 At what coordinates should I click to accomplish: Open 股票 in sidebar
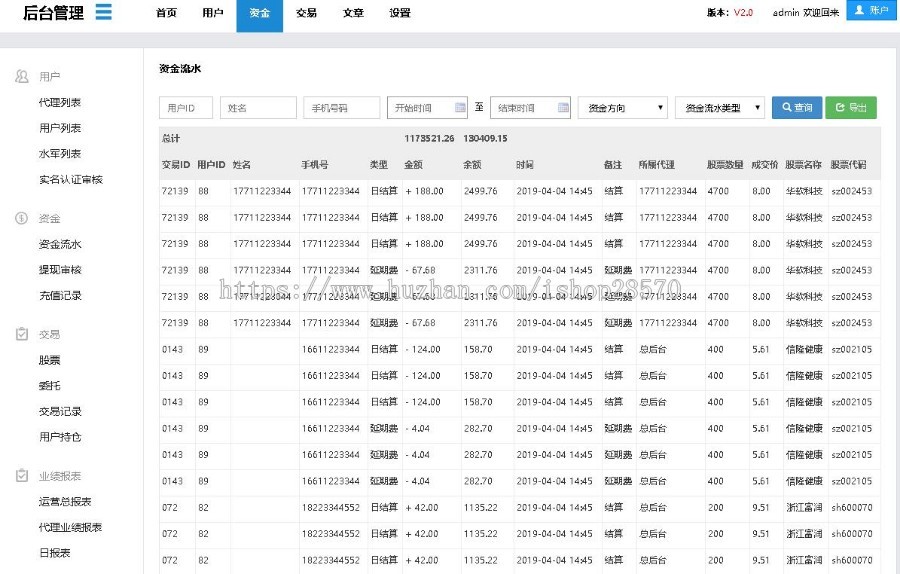[x=49, y=360]
